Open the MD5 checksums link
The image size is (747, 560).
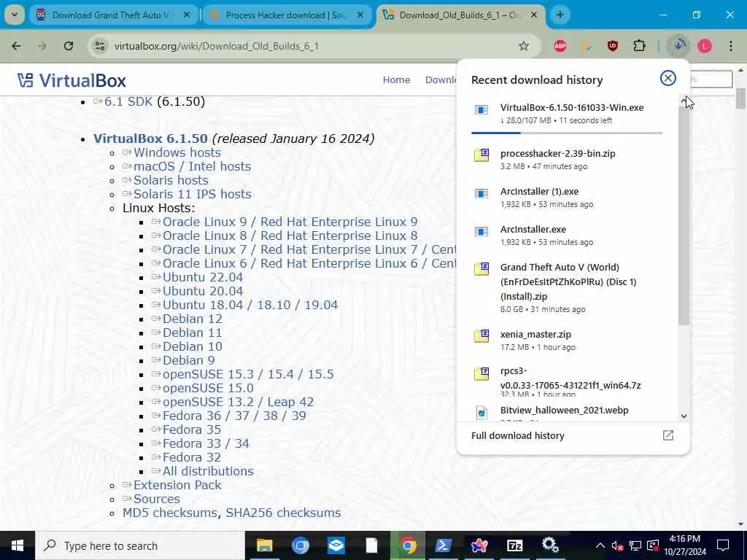click(169, 513)
